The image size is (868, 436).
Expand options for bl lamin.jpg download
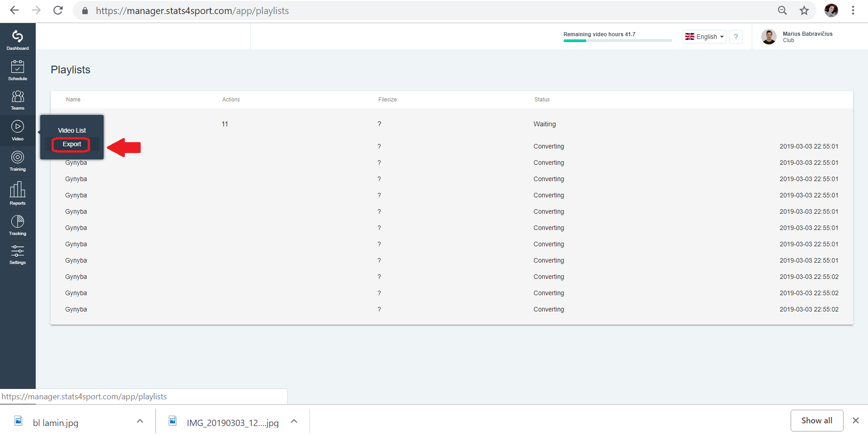click(140, 422)
